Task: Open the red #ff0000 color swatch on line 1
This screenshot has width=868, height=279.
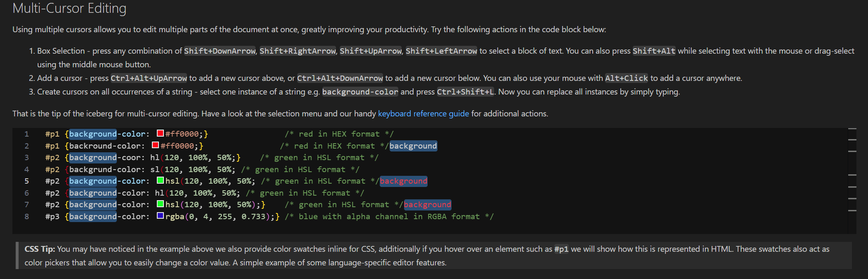Action: click(x=161, y=133)
